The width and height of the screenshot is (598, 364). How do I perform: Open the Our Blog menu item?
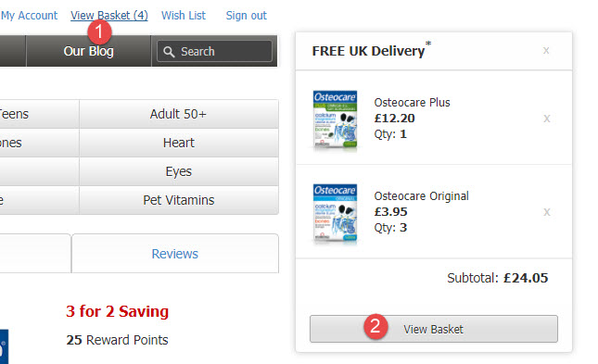88,51
